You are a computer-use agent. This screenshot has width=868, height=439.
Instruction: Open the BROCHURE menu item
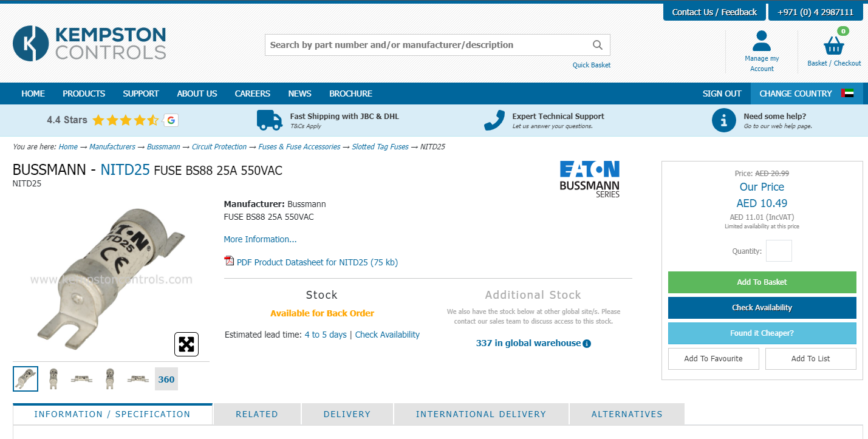coord(351,94)
